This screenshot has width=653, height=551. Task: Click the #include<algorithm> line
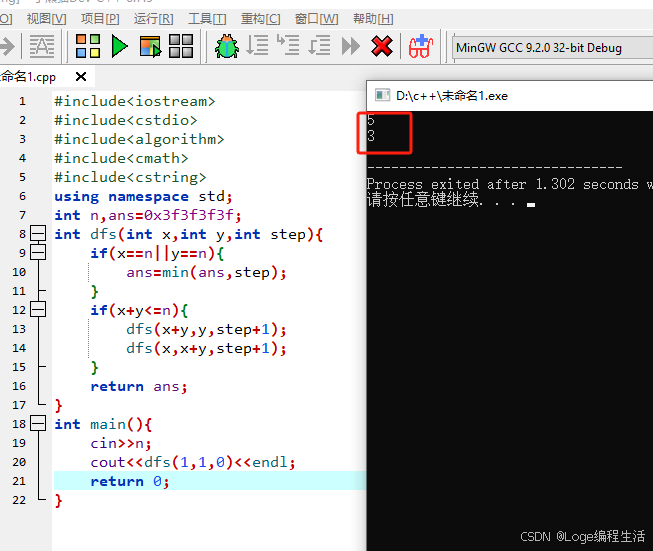coord(139,139)
